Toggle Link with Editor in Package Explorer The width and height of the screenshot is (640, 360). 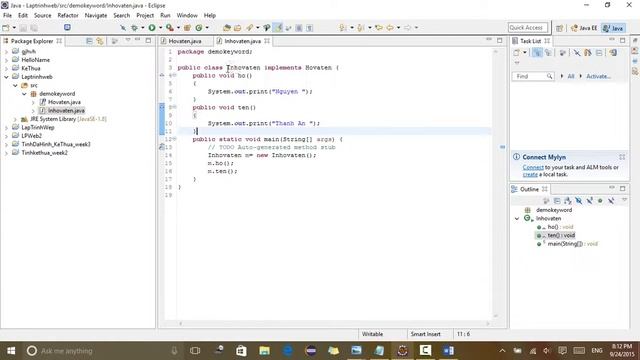pos(100,41)
